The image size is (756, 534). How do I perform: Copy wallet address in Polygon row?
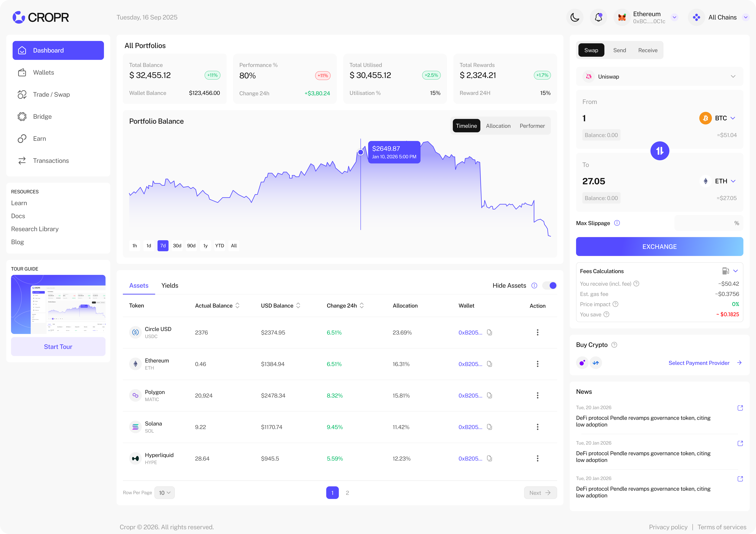tap(490, 395)
